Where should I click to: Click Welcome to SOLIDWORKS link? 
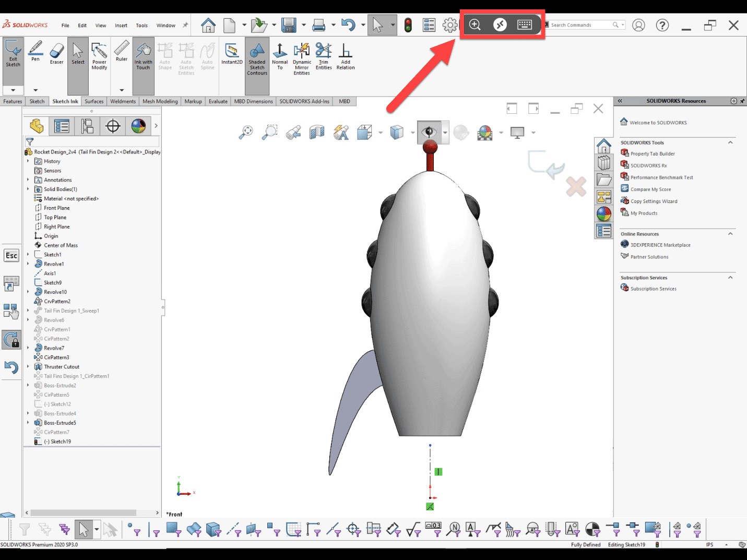[x=658, y=123]
